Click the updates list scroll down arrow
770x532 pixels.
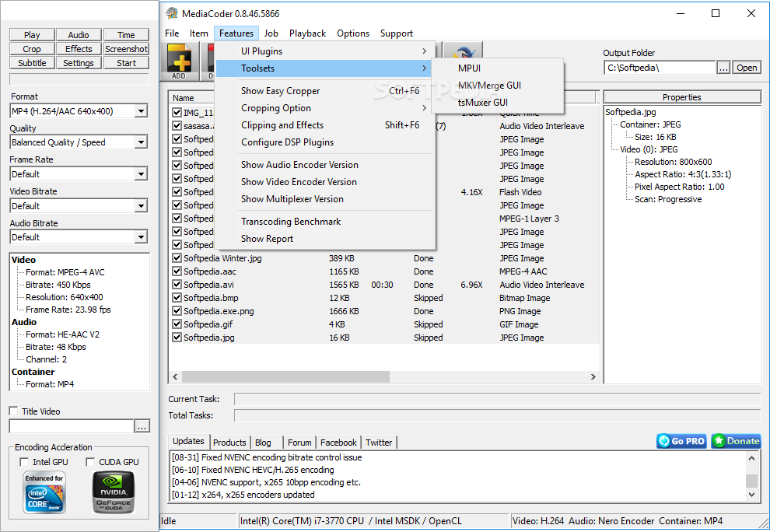(752, 494)
